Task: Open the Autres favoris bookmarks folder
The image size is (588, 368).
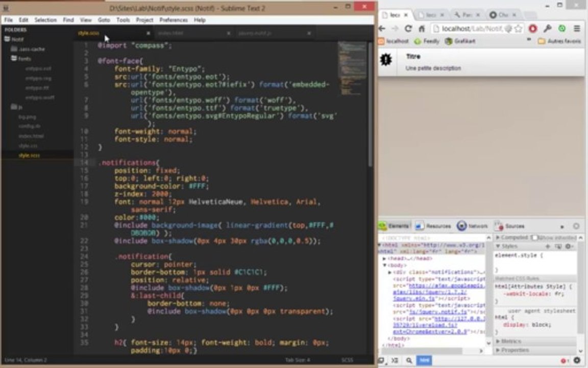Action: (559, 41)
